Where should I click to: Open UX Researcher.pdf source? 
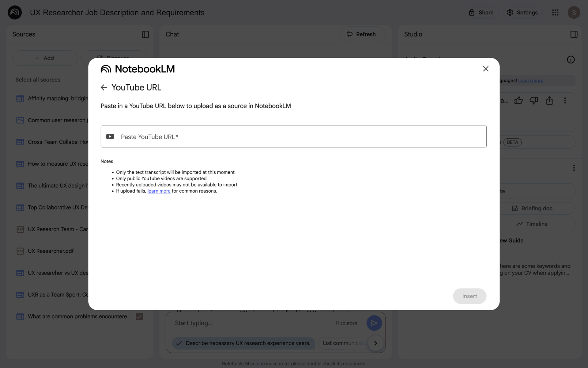pyautogui.click(x=51, y=251)
